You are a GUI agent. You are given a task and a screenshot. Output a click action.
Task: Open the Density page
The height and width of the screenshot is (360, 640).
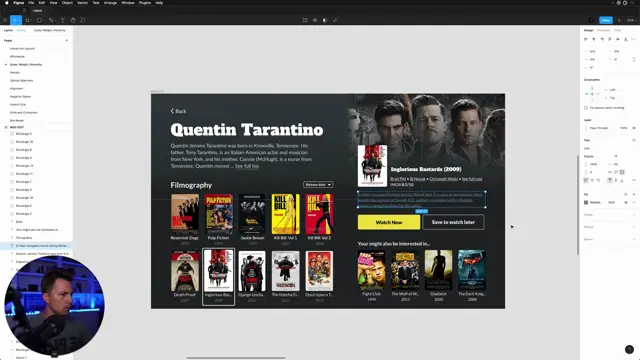point(15,73)
